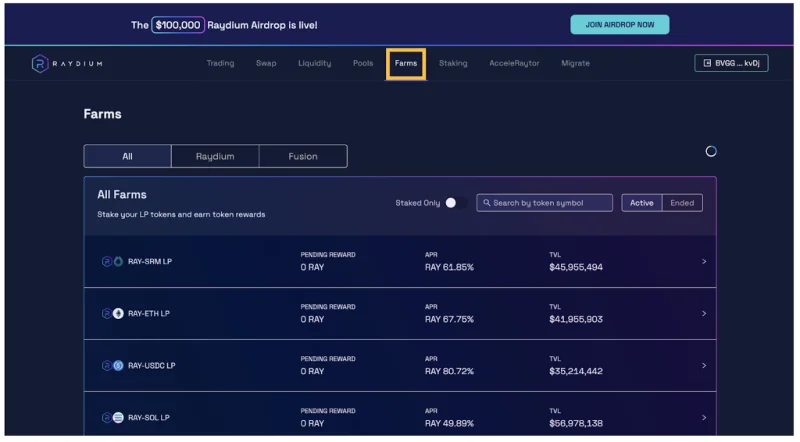The height and width of the screenshot is (442, 800).
Task: Click the Farms page heading
Action: pos(103,114)
